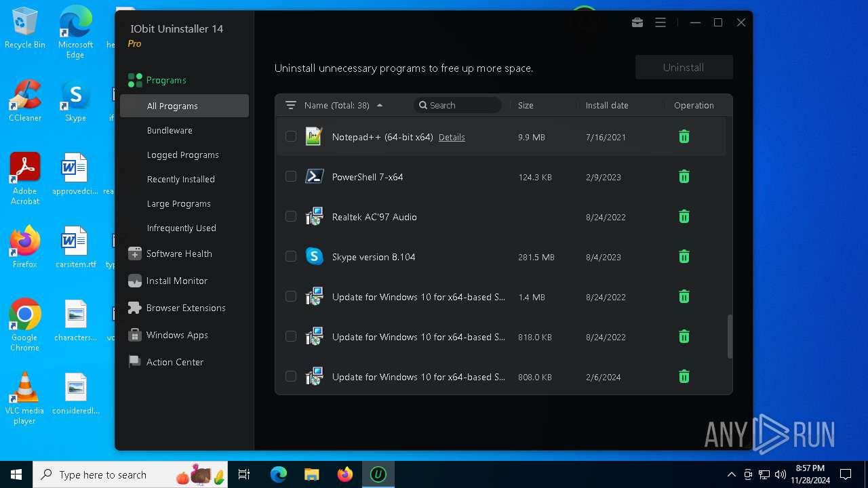868x488 pixels.
Task: Click the PowerShell program icon
Action: (x=314, y=176)
